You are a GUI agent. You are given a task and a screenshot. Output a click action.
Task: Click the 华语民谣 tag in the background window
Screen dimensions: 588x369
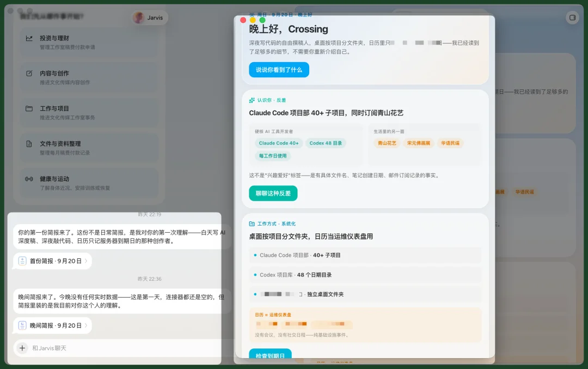[x=524, y=192]
